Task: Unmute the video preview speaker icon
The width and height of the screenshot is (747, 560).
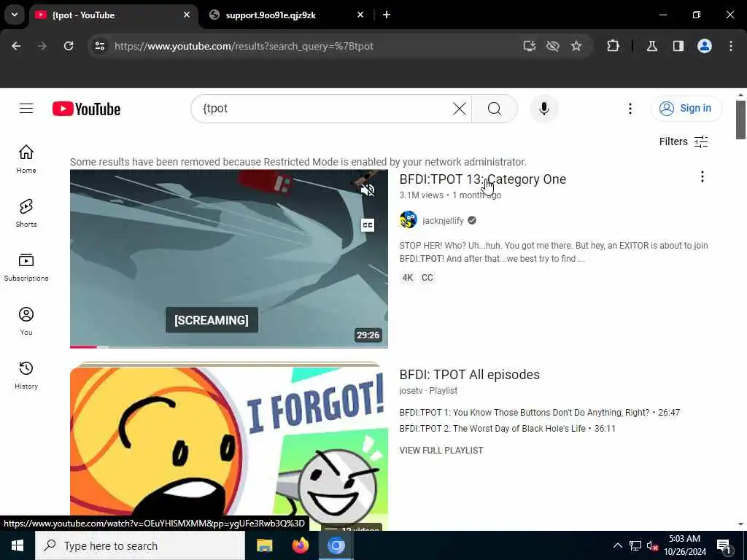Action: (x=368, y=190)
